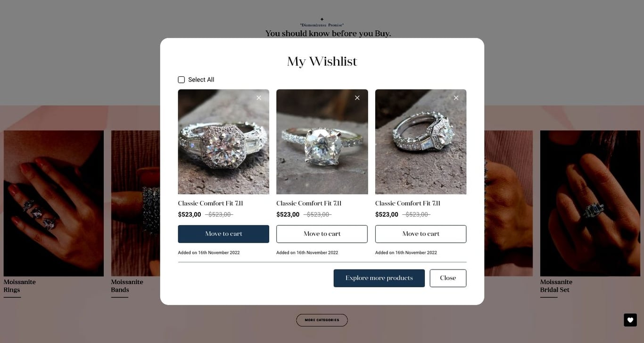644x343 pixels.
Task: Open the third bridal set ring image
Action: (x=421, y=142)
